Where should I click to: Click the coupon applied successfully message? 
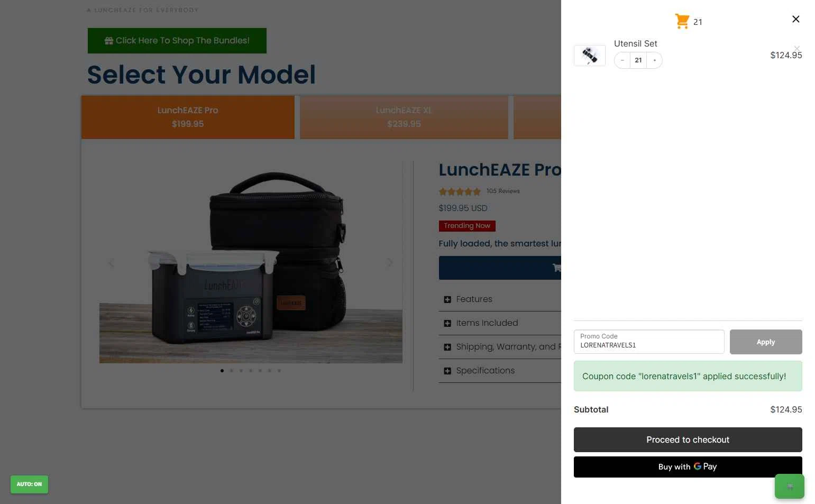coord(688,376)
